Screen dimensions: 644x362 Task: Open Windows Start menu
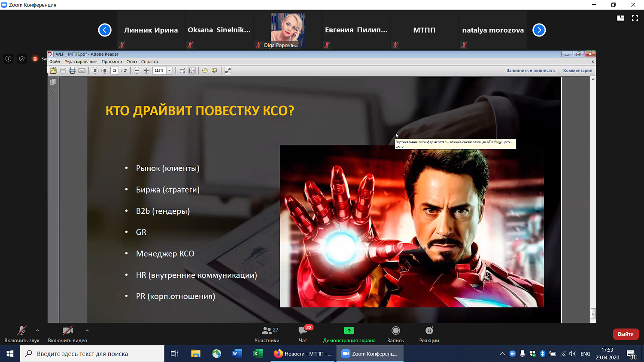point(10,354)
